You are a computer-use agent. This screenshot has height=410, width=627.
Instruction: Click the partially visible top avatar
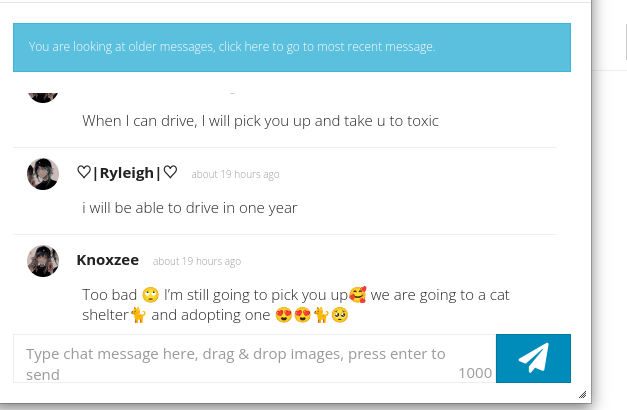pyautogui.click(x=43, y=97)
